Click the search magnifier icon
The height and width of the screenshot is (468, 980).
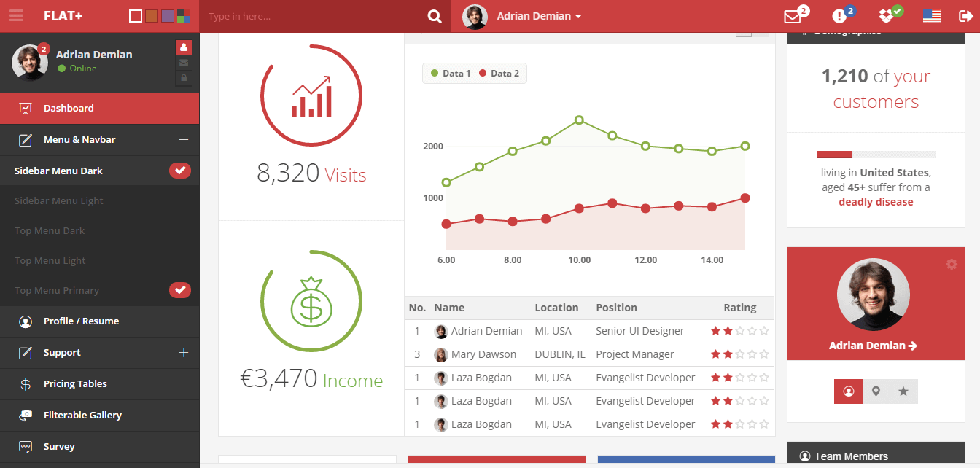(x=435, y=16)
